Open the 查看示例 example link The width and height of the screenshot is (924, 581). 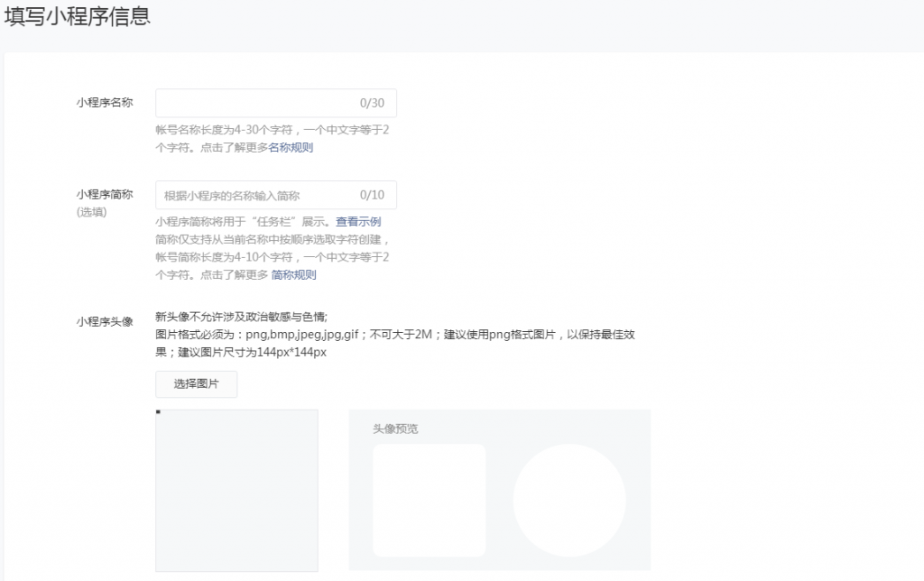click(x=360, y=221)
